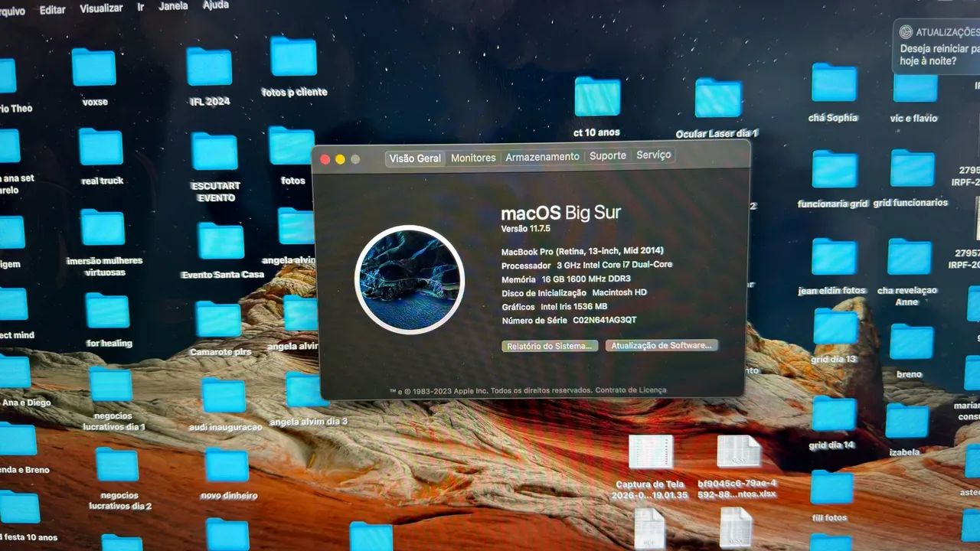Open the Janela menu
The height and width of the screenshot is (551, 980).
[x=173, y=6]
